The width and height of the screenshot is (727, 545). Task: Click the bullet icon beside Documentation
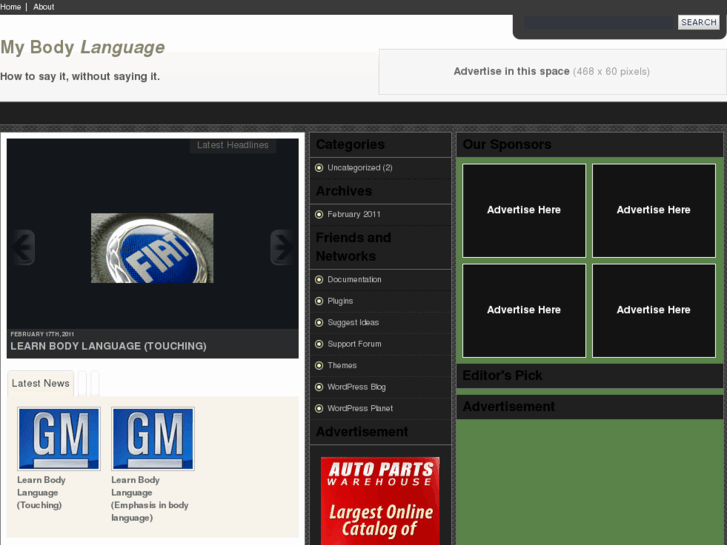[319, 279]
